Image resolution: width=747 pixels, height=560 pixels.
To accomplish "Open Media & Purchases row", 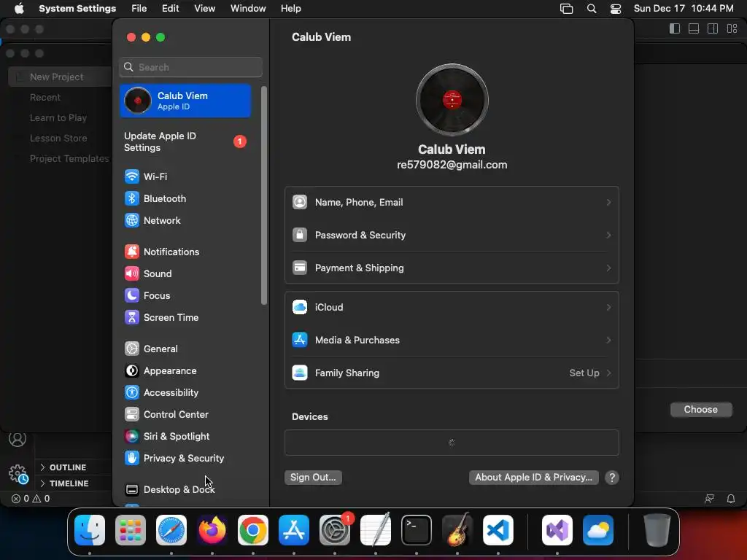I will [x=452, y=341].
